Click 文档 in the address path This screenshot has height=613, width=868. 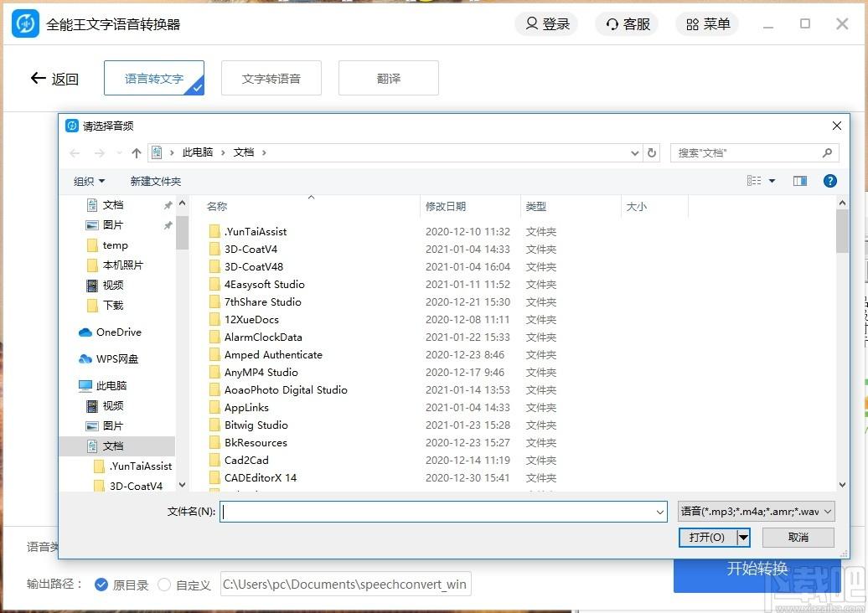pyautogui.click(x=244, y=152)
